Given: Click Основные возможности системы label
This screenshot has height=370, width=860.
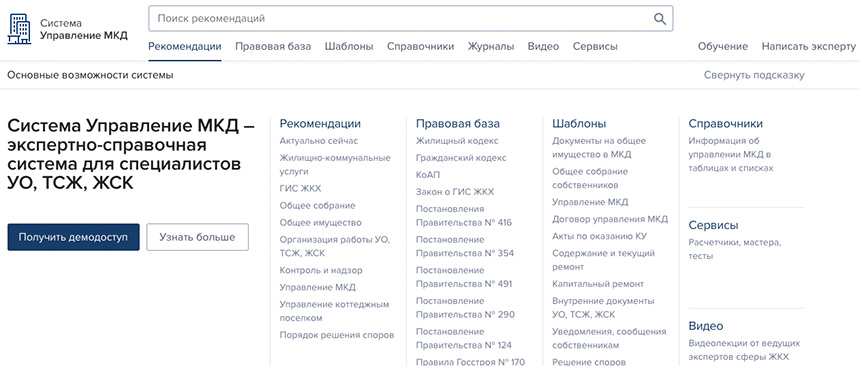Looking at the screenshot, I should pyautogui.click(x=90, y=75).
